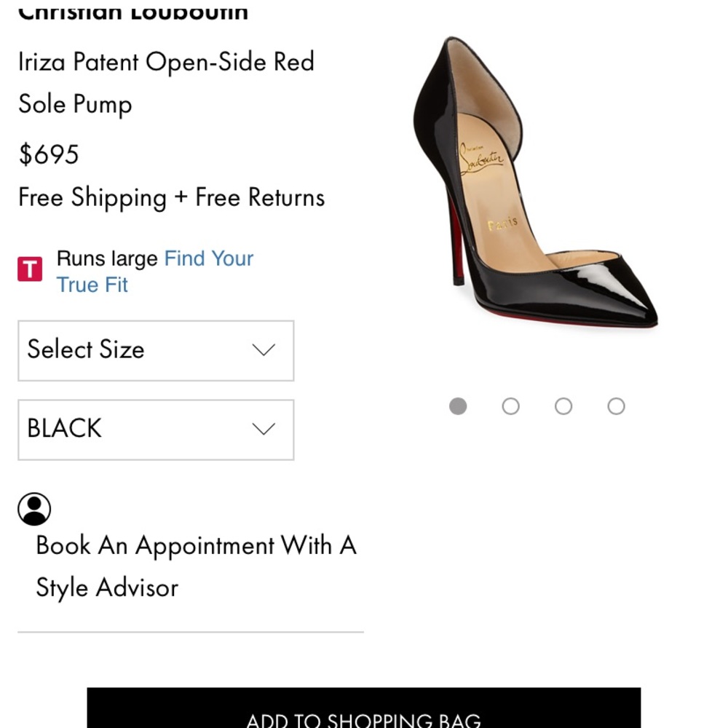The image size is (728, 728).
Task: Click the red True Fit "T" icon
Action: coord(30,268)
